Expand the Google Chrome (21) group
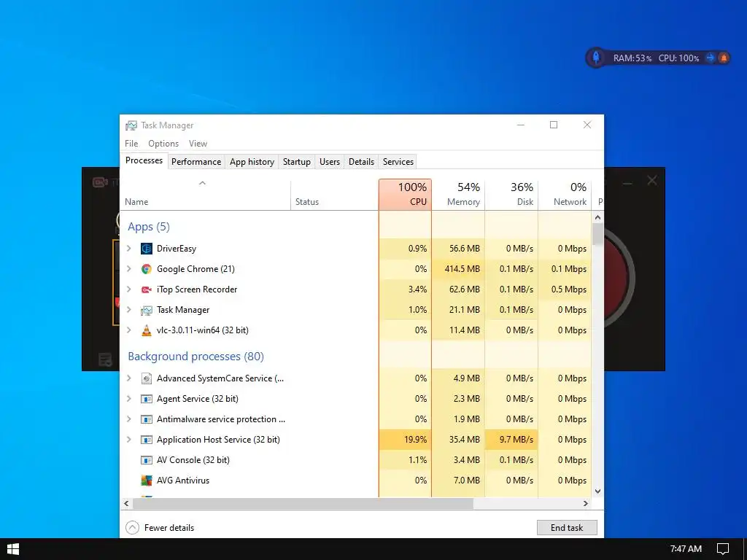The height and width of the screenshot is (560, 747). [128, 269]
